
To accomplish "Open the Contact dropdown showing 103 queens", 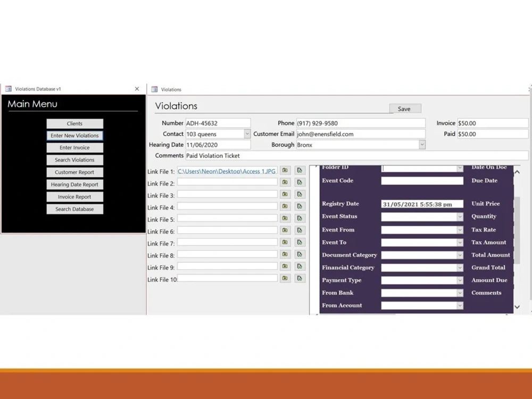I will (247, 134).
